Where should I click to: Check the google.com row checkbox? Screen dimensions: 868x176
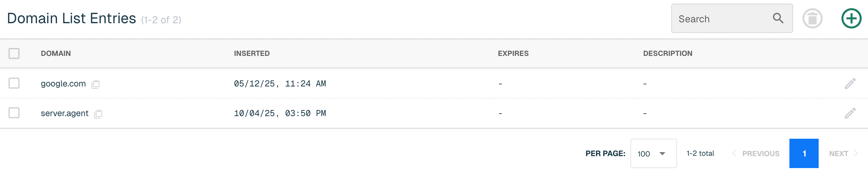pyautogui.click(x=14, y=83)
